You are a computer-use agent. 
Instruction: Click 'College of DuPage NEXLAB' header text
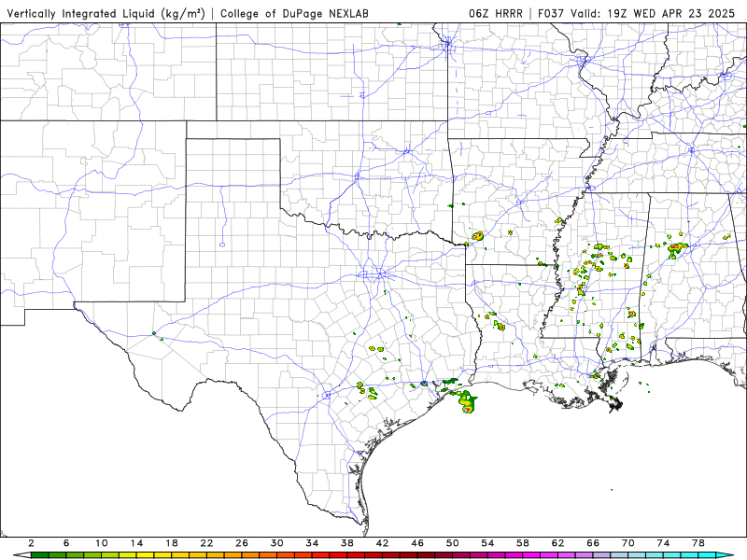click(x=294, y=13)
